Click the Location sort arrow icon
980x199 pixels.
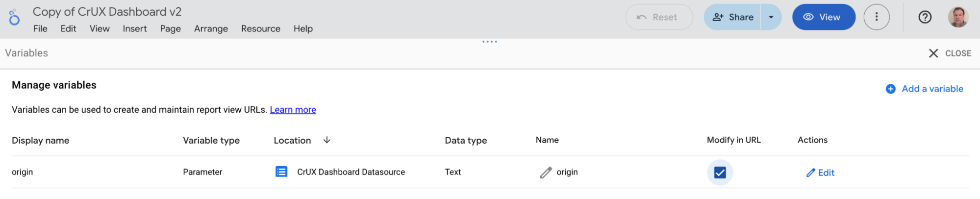tap(327, 140)
